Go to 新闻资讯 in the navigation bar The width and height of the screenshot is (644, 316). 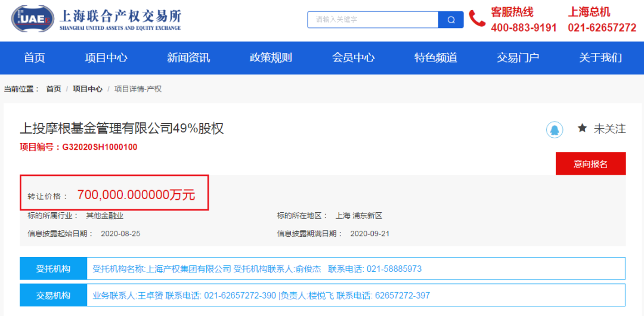coord(188,58)
